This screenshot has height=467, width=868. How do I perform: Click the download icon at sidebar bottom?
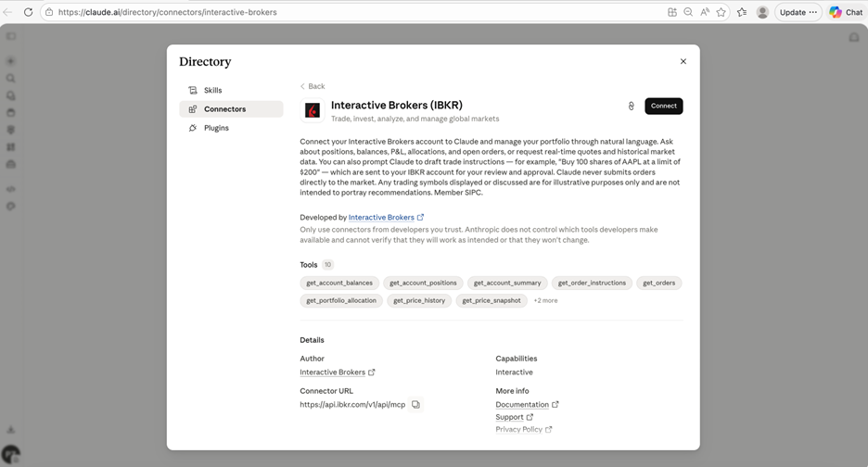click(10, 430)
